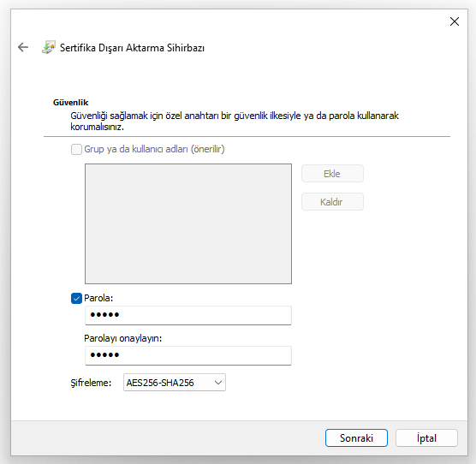Close the wizard with the X icon
This screenshot has height=464, width=476.
pos(454,21)
